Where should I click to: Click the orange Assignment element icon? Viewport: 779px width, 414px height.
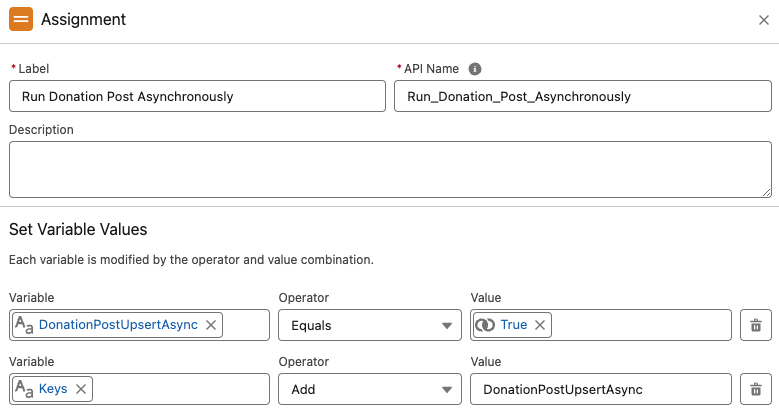tap(21, 20)
